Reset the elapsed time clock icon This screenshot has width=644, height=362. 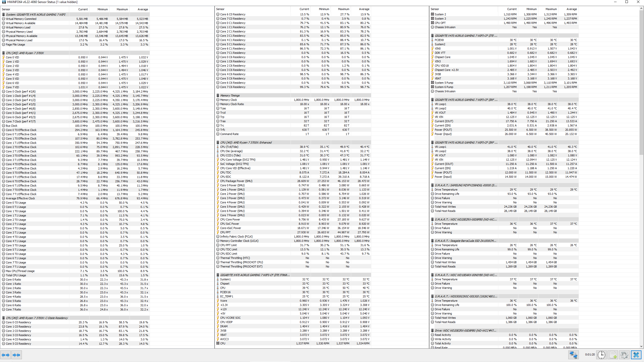coord(601,355)
